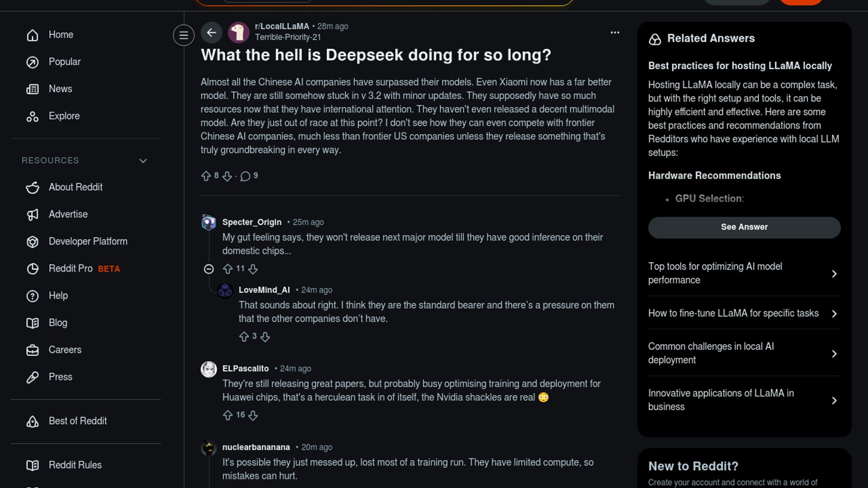868x488 pixels.
Task: Click the back arrow button
Action: tap(211, 33)
